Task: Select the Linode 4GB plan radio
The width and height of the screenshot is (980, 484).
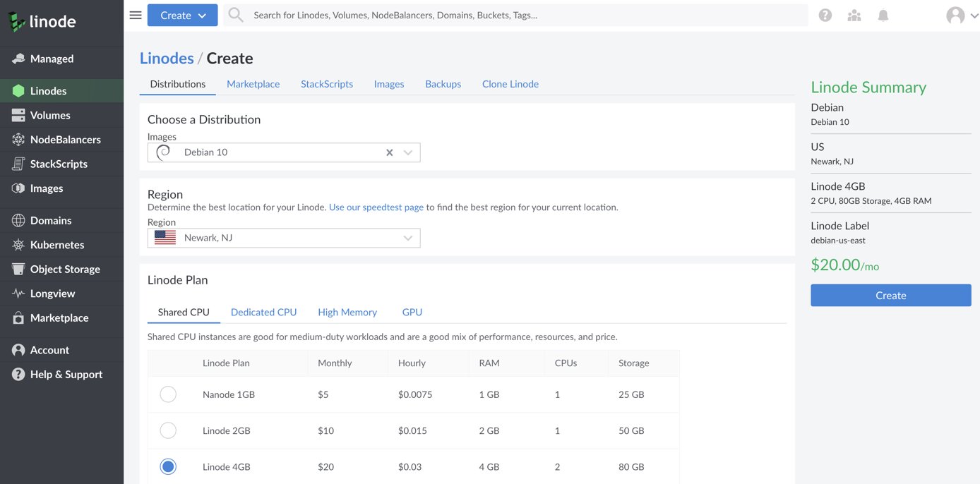Action: coord(168,466)
